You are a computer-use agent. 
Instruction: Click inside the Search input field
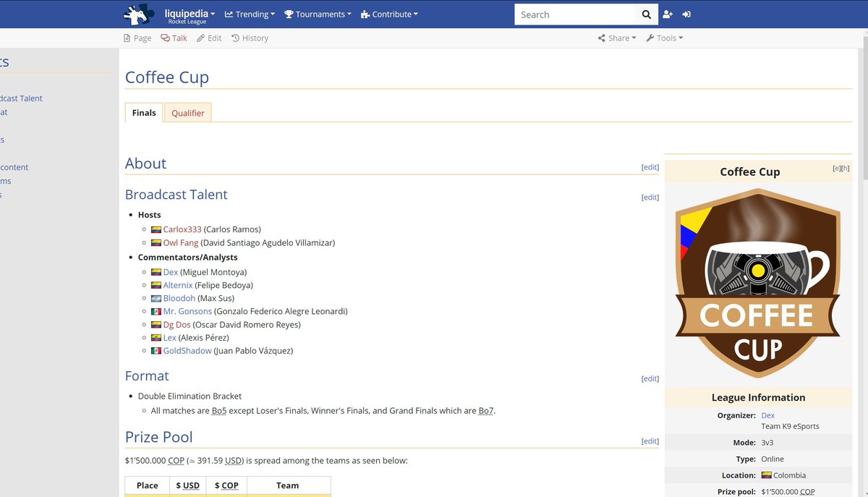pos(575,14)
